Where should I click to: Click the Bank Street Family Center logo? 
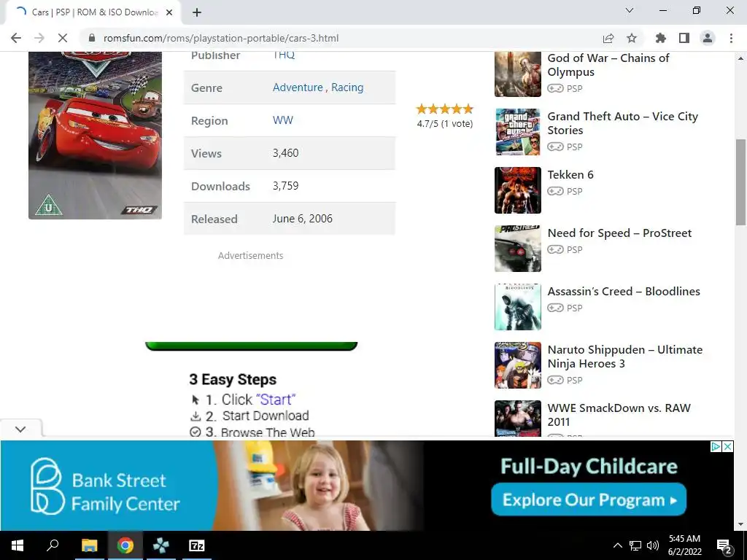tap(105, 486)
